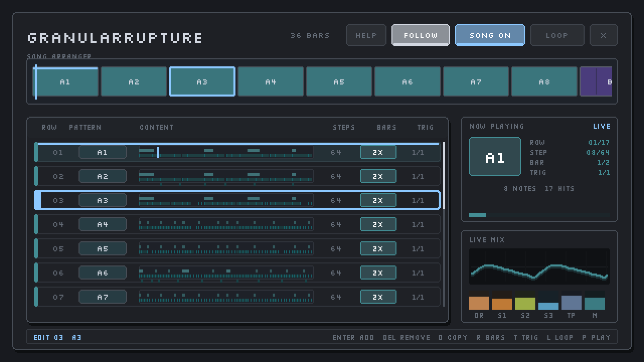Click the ENTER ADD shortcut hint
644x362 pixels.
[x=353, y=337]
